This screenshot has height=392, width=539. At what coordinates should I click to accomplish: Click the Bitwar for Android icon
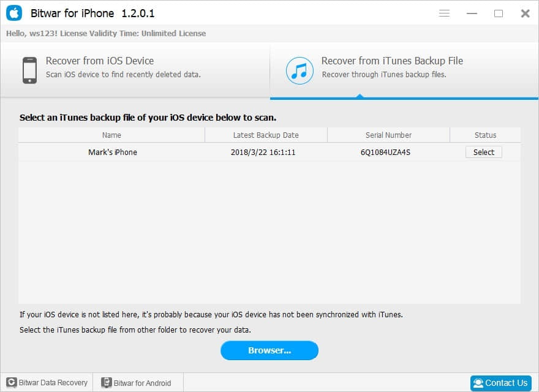click(x=106, y=382)
